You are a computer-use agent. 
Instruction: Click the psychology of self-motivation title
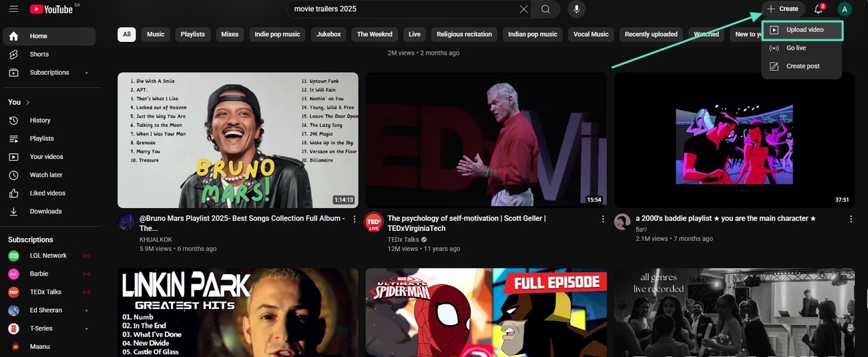click(467, 223)
